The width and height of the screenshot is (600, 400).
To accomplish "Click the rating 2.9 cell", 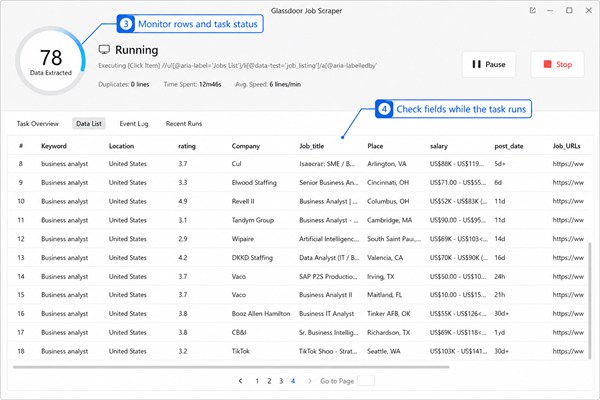I will tap(183, 239).
